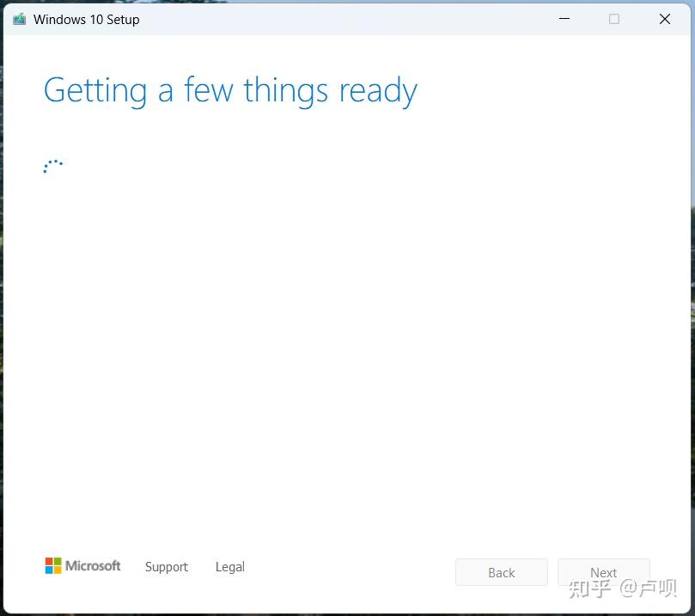Open the Support link

pyautogui.click(x=166, y=567)
